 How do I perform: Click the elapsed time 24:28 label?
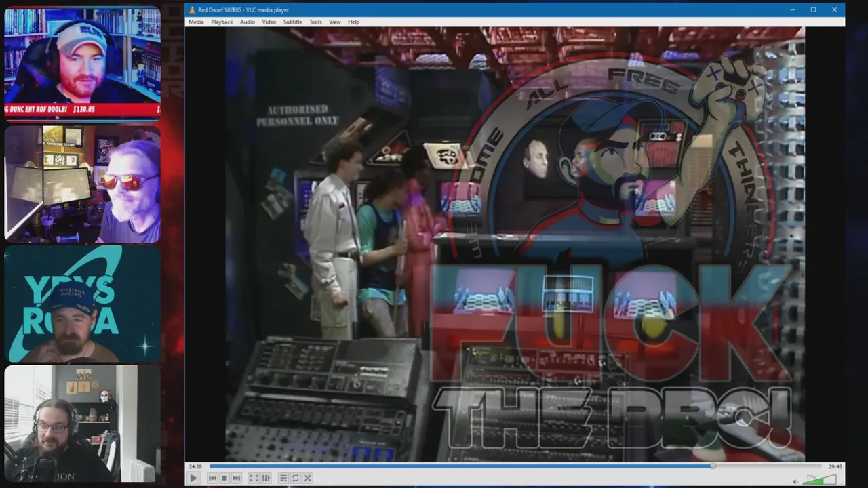tap(195, 466)
